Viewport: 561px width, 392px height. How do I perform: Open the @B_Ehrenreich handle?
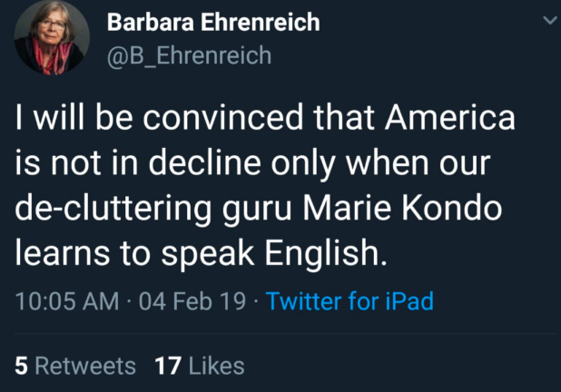point(189,55)
